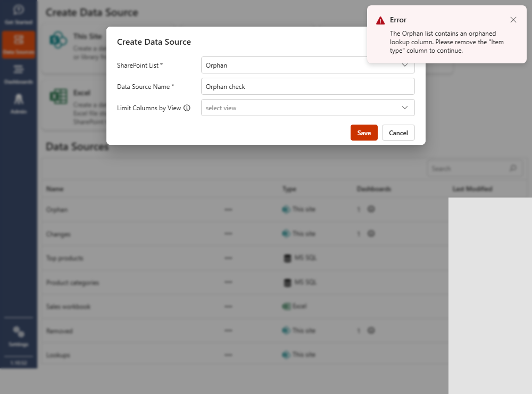Open the Sales workbook data source
532x394 pixels.
point(68,307)
